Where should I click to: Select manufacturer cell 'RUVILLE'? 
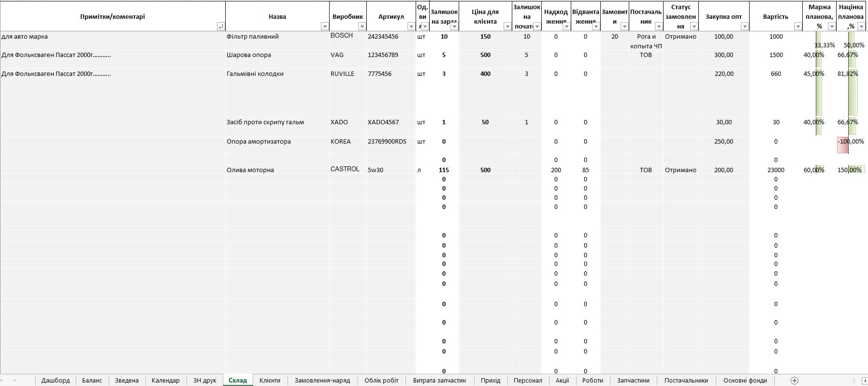(x=348, y=92)
